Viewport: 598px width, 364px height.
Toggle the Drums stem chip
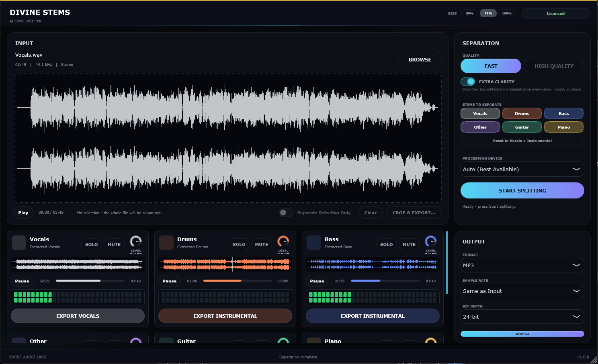(x=522, y=113)
